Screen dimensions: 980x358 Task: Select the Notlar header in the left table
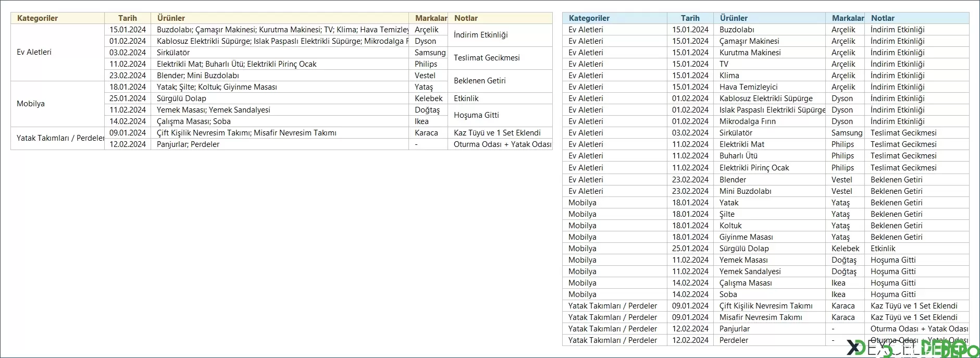pos(500,18)
